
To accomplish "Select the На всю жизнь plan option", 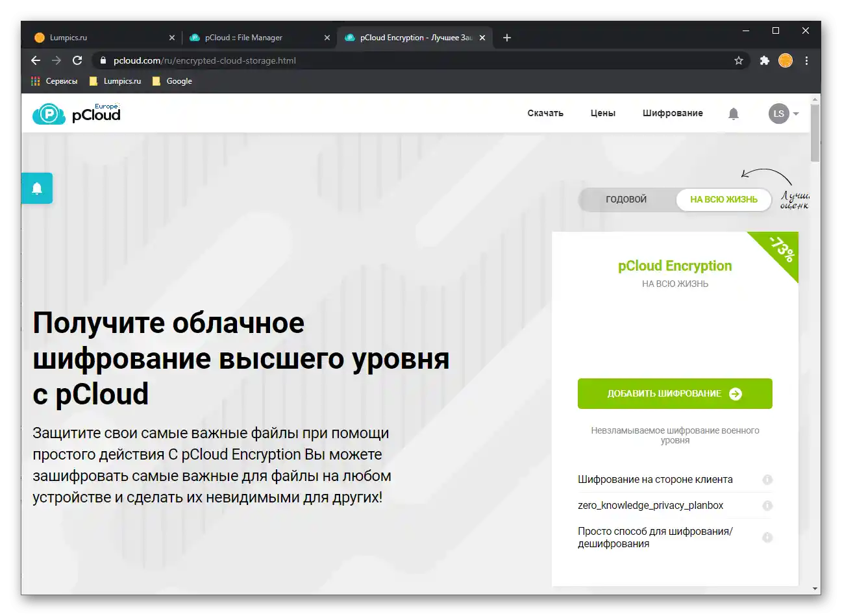I will [724, 199].
